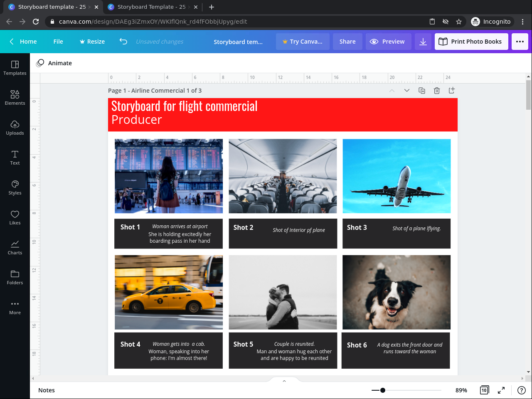Click the 'Shot of Interior pf plane' caption
This screenshot has height=399, width=532.
tap(299, 230)
